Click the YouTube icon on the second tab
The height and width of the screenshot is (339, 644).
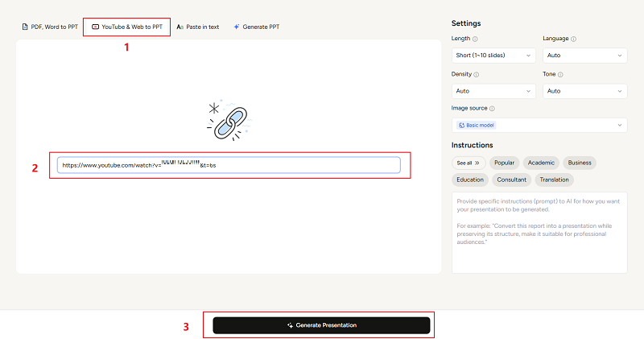95,27
